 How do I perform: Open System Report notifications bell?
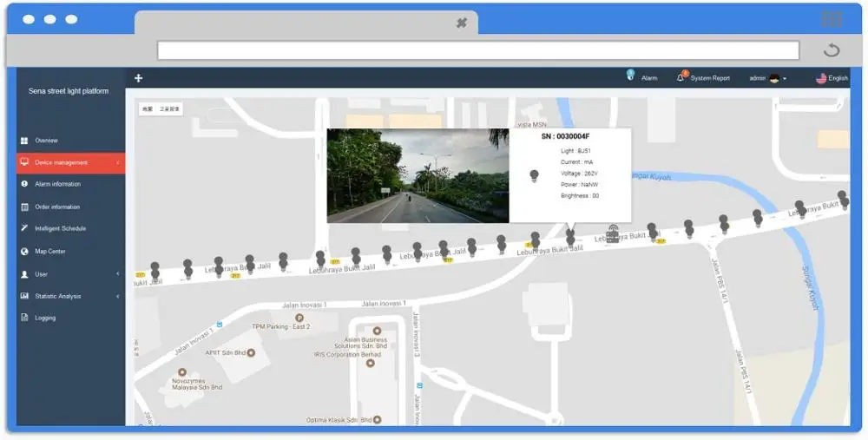click(x=681, y=77)
